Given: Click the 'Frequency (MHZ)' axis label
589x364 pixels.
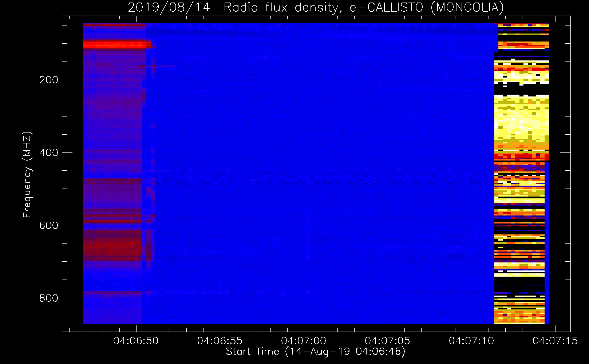Looking at the screenshot, I should [27, 175].
